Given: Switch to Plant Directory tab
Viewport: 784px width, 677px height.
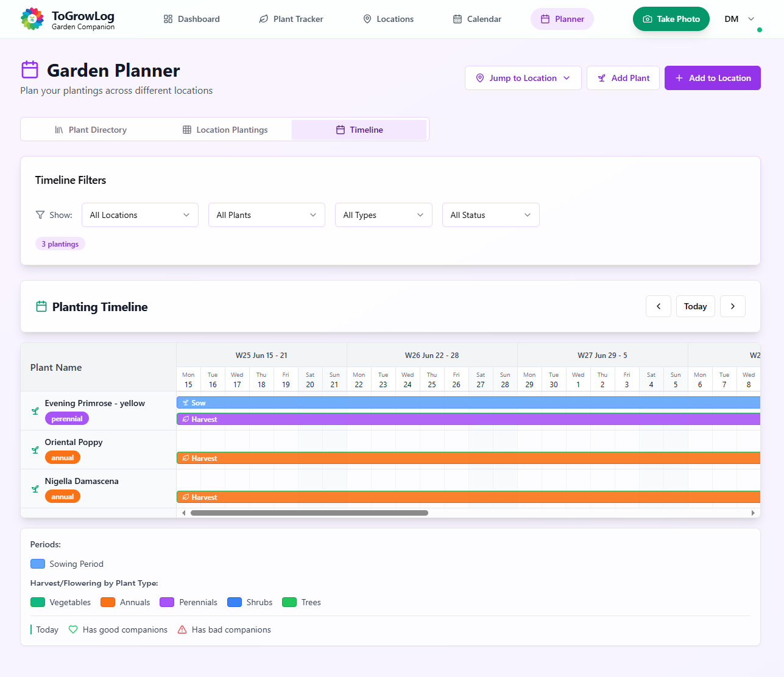Looking at the screenshot, I should coord(91,130).
